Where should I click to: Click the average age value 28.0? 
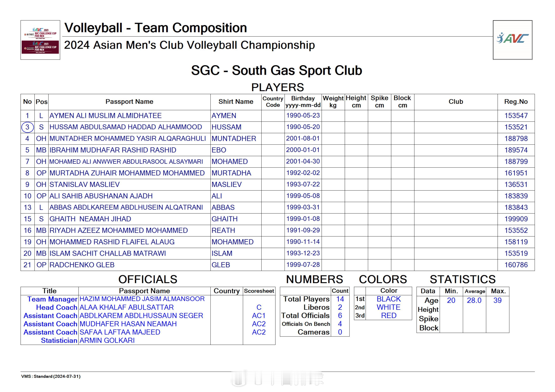click(474, 300)
